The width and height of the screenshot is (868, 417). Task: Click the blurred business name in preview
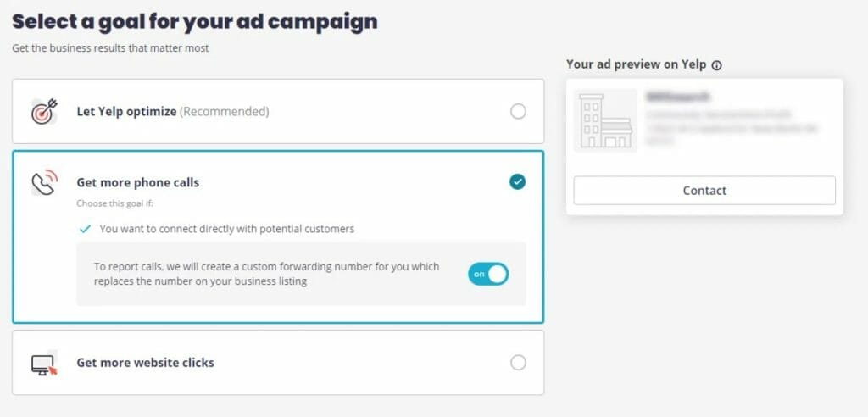(677, 97)
